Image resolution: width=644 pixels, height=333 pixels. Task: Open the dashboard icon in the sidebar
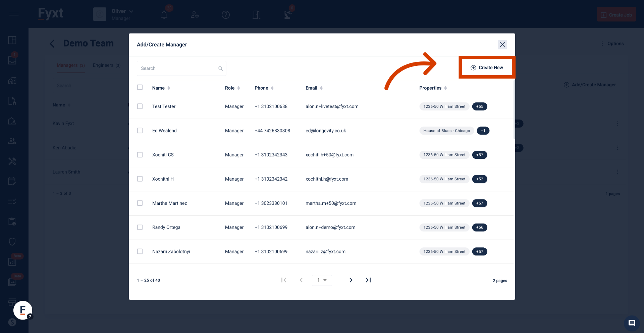tap(12, 40)
